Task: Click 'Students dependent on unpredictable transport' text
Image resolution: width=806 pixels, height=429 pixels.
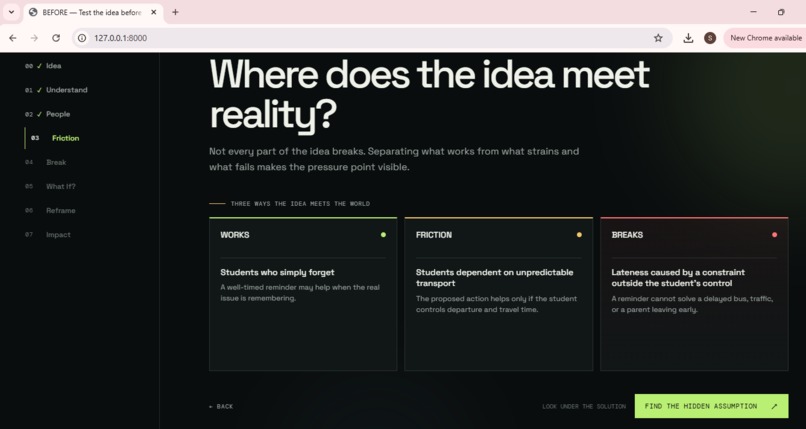Action: tap(494, 278)
